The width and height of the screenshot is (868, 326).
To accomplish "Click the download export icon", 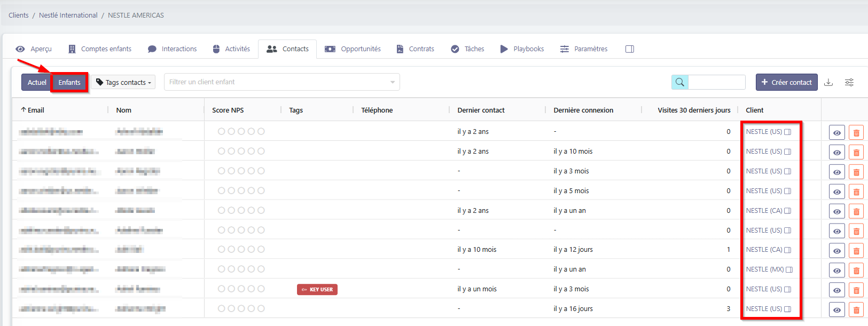I will [828, 82].
